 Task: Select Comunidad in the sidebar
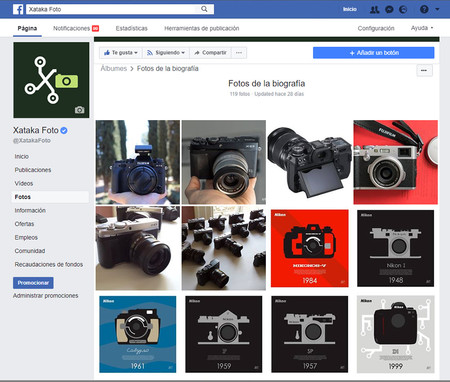[x=30, y=251]
